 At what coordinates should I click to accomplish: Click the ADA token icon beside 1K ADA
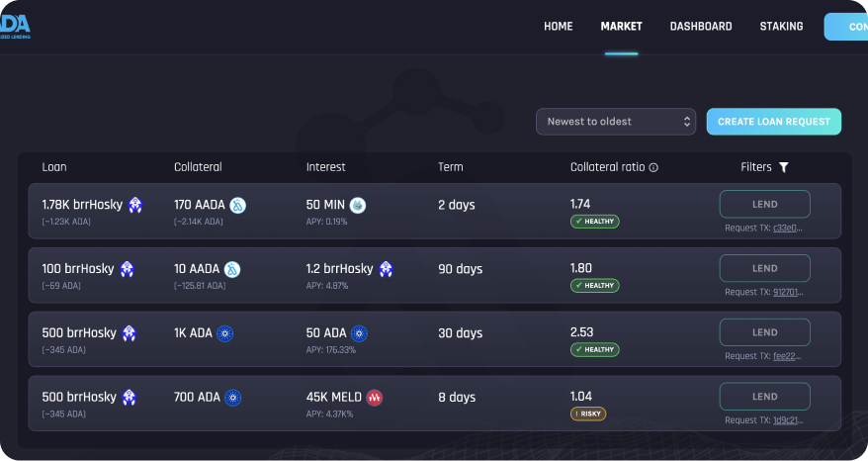(x=224, y=333)
